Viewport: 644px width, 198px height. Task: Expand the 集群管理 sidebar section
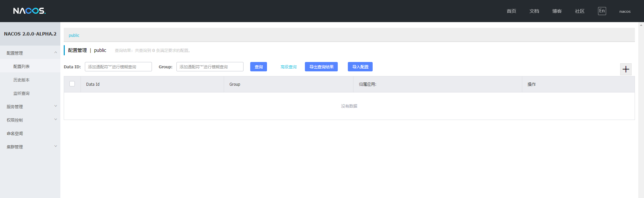point(30,147)
